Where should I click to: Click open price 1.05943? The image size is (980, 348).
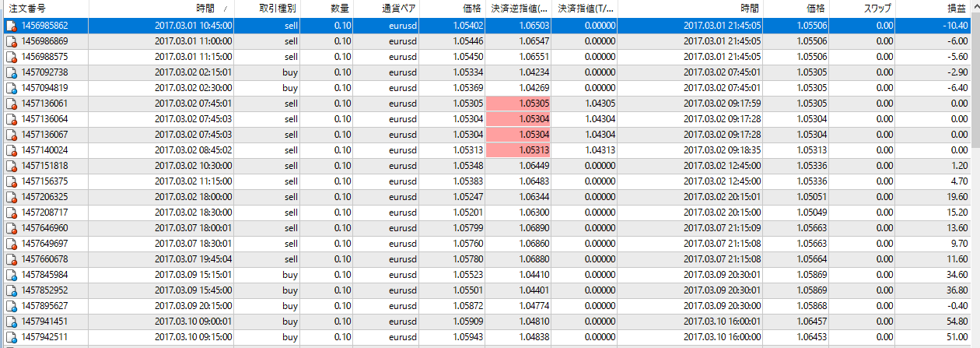[x=468, y=337]
